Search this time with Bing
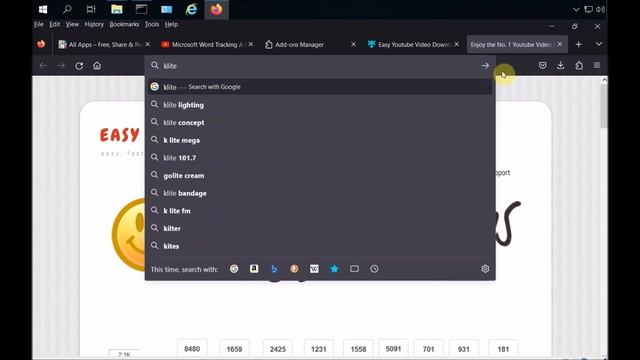The height and width of the screenshot is (360, 640). click(x=274, y=269)
